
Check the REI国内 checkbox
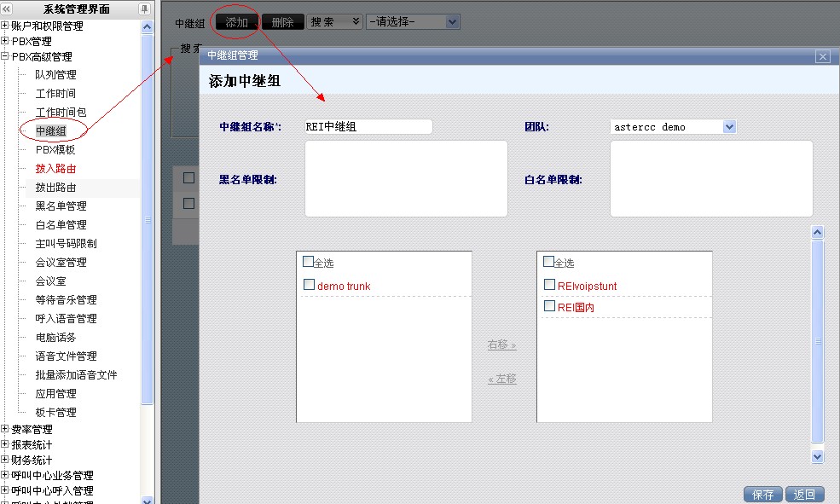(550, 305)
